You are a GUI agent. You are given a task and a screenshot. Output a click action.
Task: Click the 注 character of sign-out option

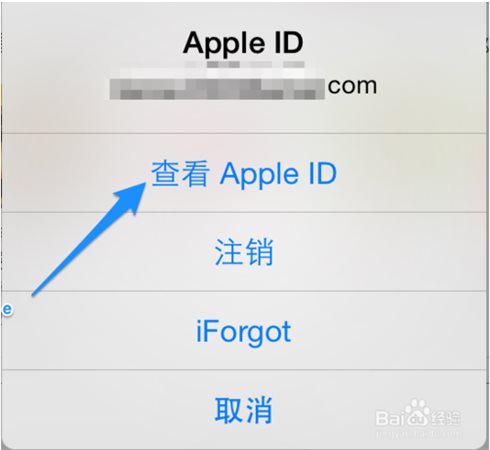coord(229,252)
